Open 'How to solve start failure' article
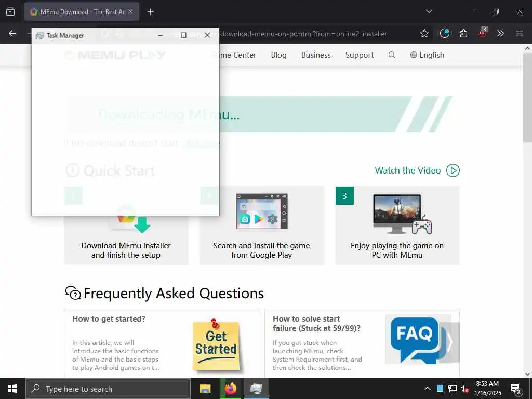The image size is (532, 399). coord(316,324)
